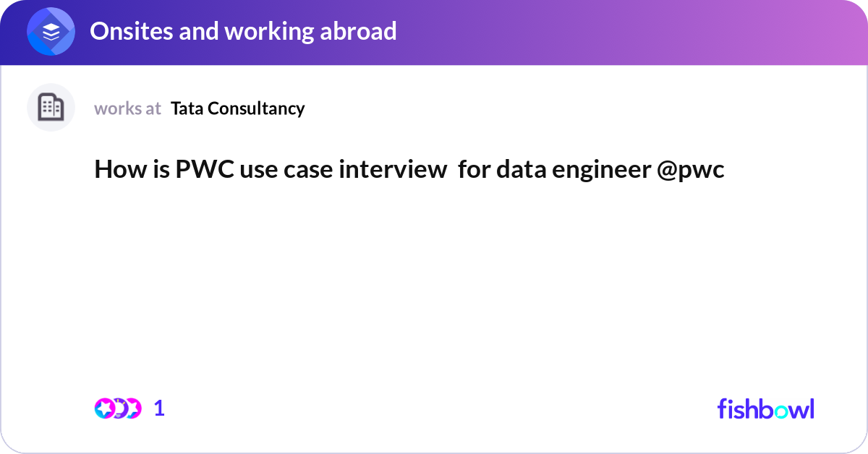Click the "works at" label
Screen dimensions: 868x454
click(127, 108)
